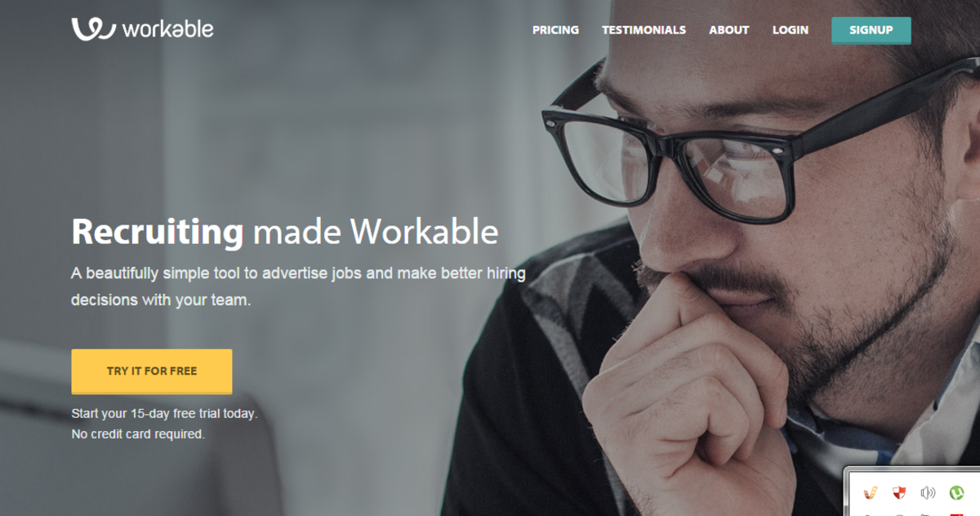
Task: Open the Login page
Action: point(791,29)
